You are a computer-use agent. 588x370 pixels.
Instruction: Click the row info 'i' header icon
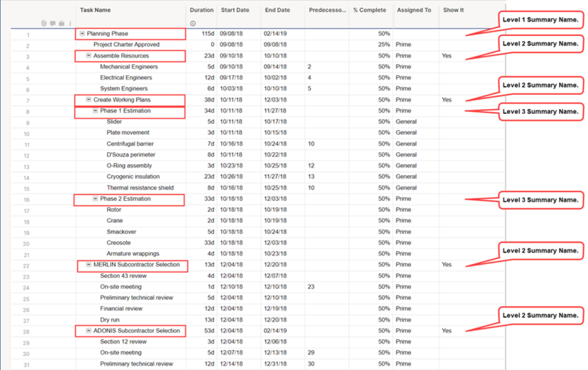click(x=70, y=24)
